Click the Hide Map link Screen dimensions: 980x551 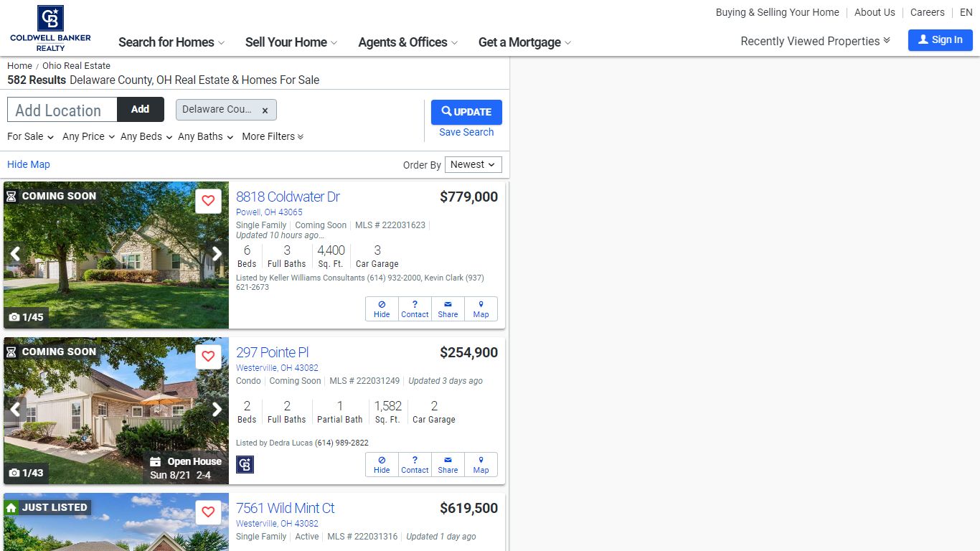tap(29, 164)
